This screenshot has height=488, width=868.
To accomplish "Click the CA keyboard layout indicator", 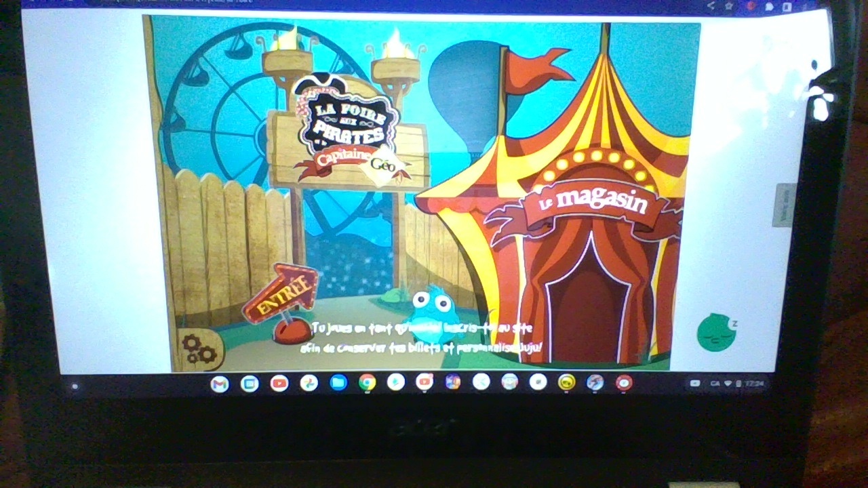I will click(x=715, y=384).
